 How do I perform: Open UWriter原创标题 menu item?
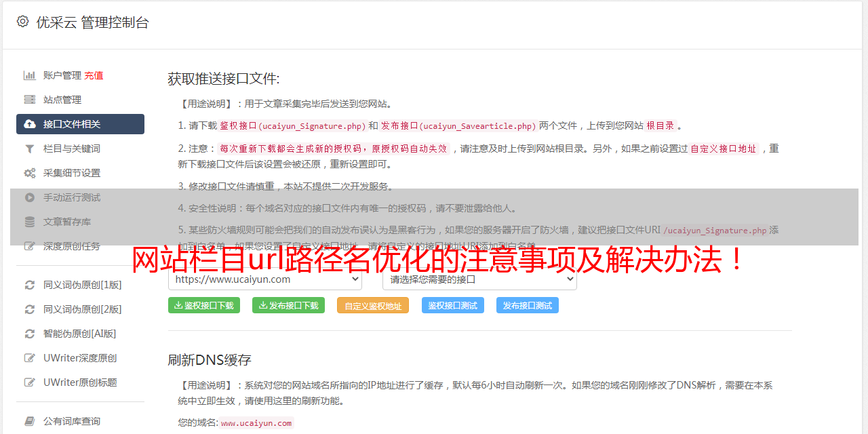coord(80,382)
